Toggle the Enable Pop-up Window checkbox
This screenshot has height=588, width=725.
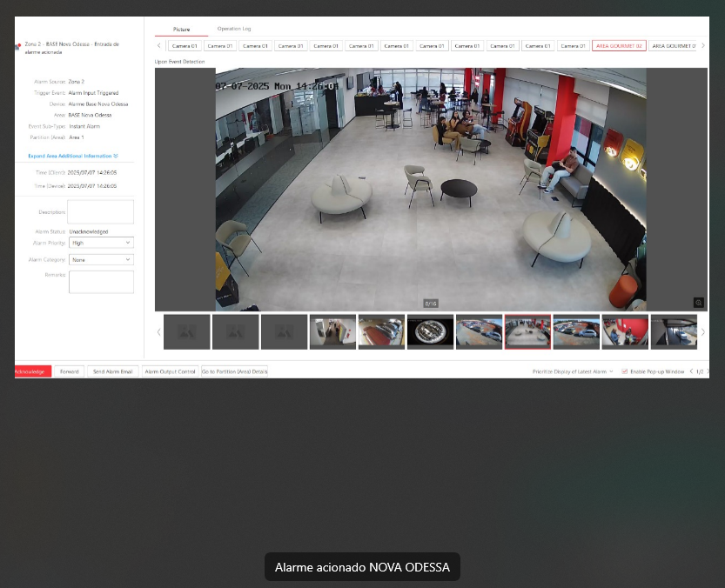pos(625,371)
